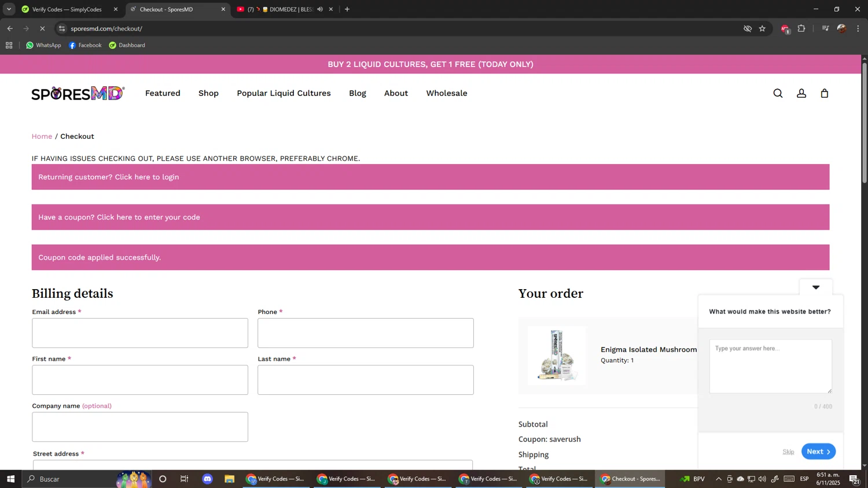Click here to login link
Screen dimensions: 868x488
point(146,177)
